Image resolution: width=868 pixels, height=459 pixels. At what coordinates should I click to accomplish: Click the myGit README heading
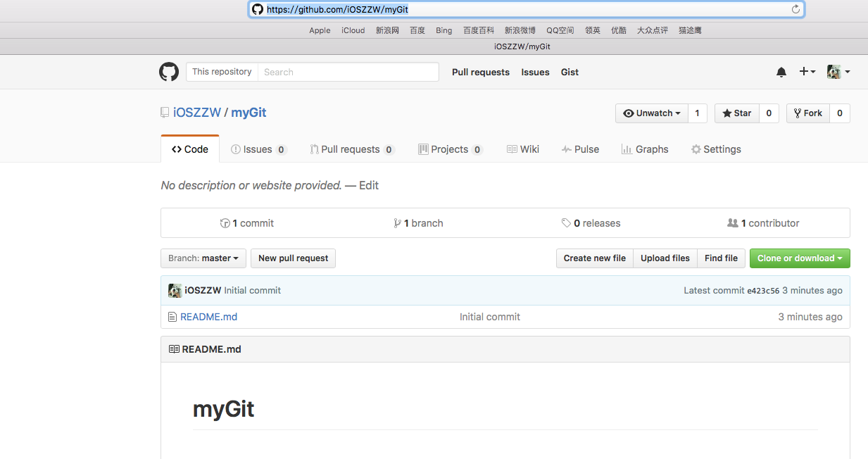tap(223, 409)
